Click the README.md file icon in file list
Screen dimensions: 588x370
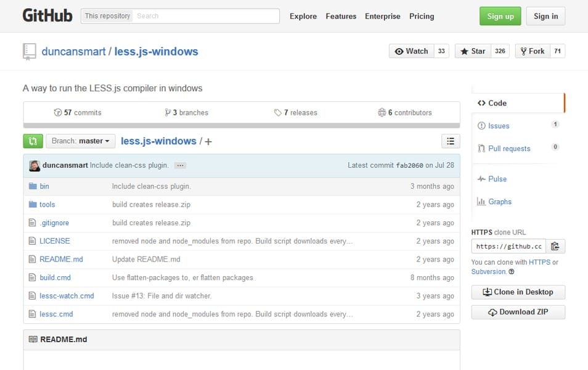pos(33,259)
